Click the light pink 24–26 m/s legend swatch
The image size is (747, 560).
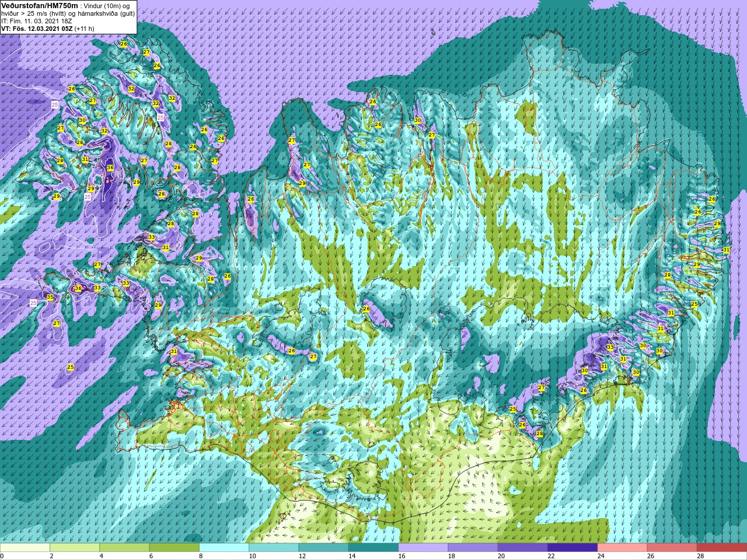point(622,548)
